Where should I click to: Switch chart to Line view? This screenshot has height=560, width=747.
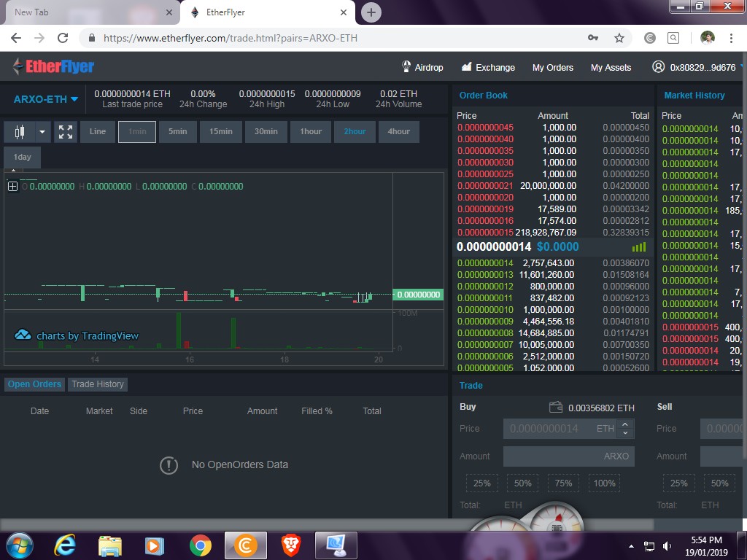coord(98,131)
